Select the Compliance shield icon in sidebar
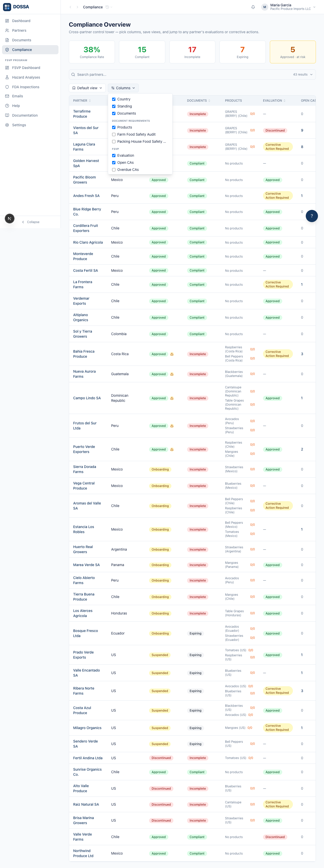324x868 pixels. (7, 49)
